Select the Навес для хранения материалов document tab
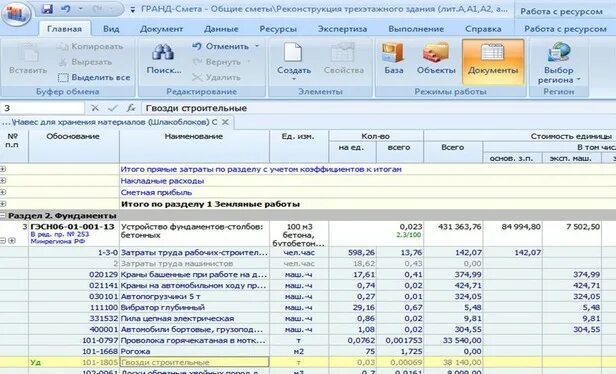 pos(110,122)
